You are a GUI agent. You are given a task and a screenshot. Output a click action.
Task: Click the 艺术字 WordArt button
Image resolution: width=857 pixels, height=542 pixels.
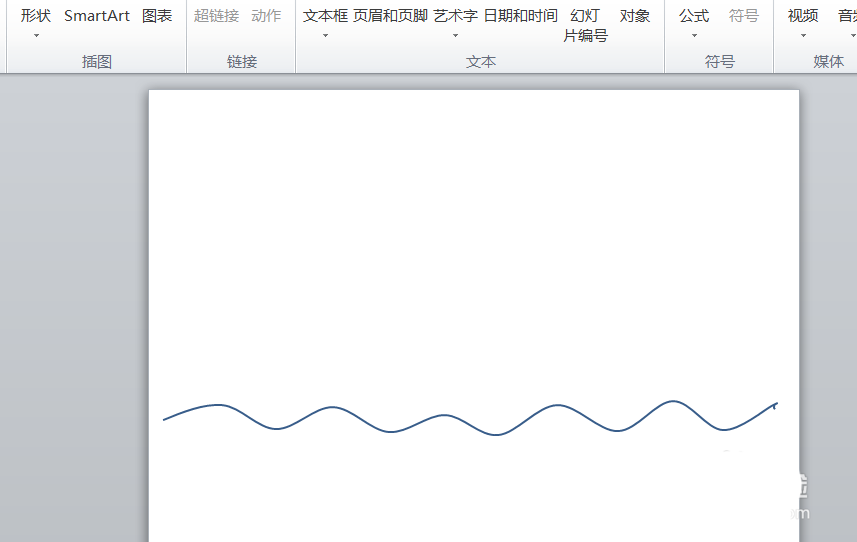tap(455, 16)
